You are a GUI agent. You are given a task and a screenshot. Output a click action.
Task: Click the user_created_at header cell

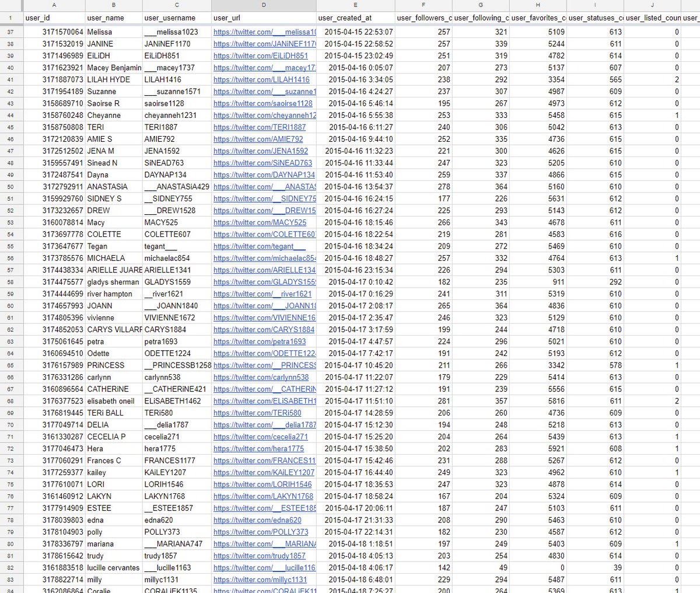pyautogui.click(x=355, y=18)
